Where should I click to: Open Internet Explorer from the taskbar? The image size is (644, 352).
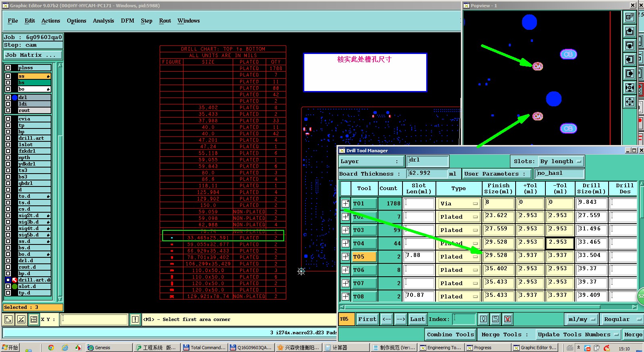point(65,348)
